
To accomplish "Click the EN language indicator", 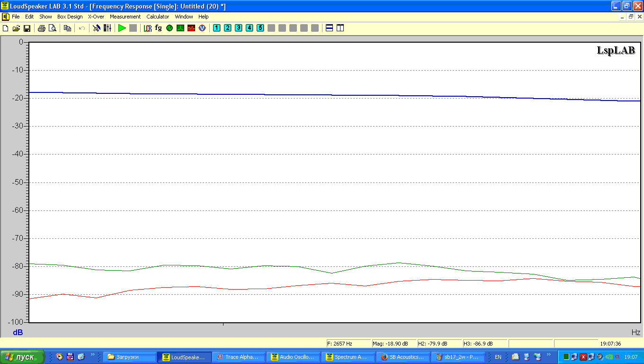I will click(498, 357).
